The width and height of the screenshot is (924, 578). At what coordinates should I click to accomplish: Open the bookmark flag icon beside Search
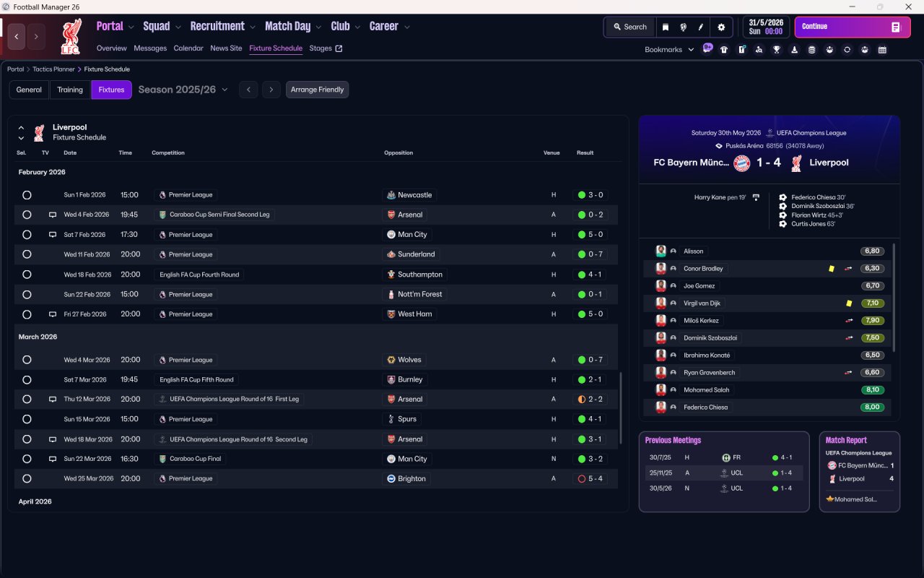point(666,27)
